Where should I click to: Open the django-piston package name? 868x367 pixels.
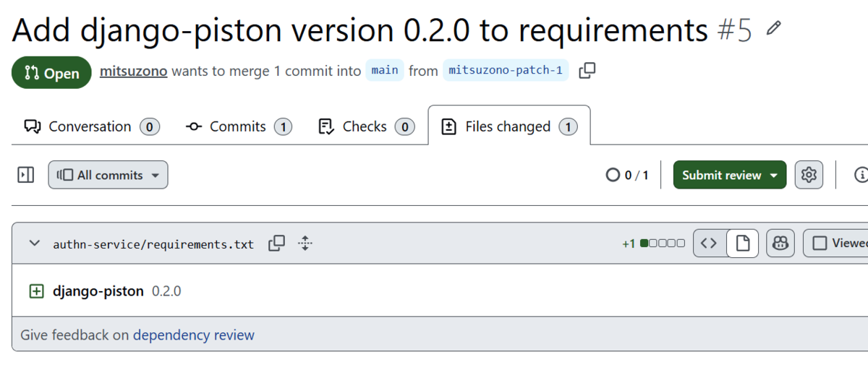[x=98, y=291]
